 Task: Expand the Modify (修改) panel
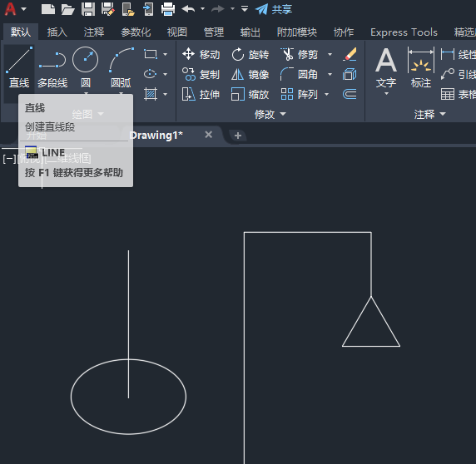pos(270,114)
